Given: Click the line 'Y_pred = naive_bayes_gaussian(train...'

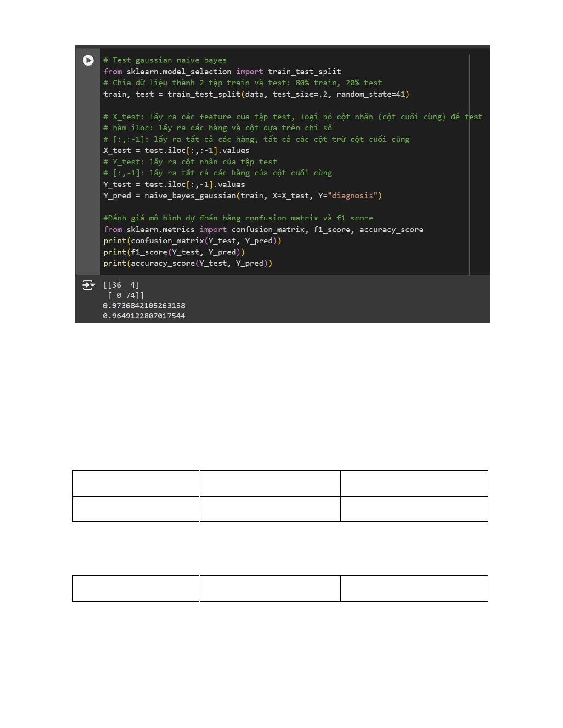Looking at the screenshot, I should (x=243, y=195).
